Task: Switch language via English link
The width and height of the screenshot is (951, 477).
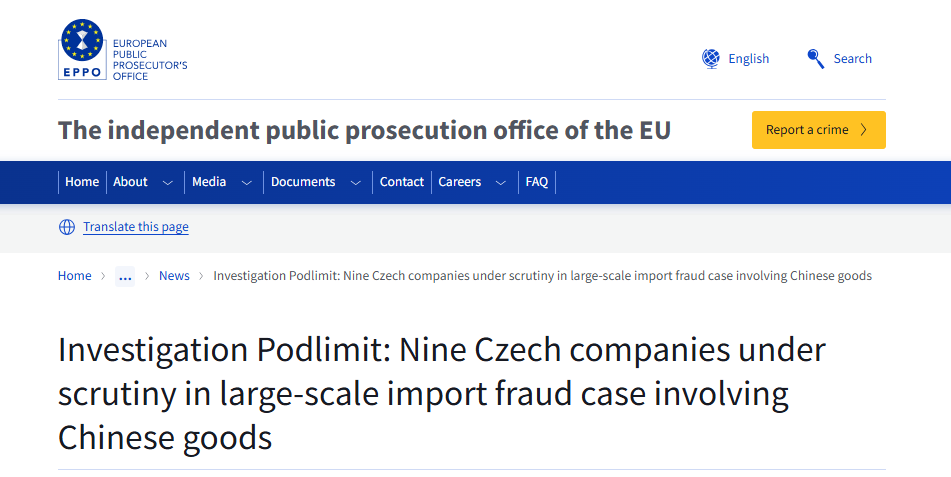Action: point(749,59)
